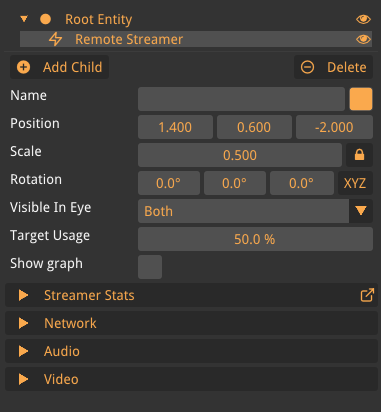Expand the Streamer Stats section

[x=191, y=295]
